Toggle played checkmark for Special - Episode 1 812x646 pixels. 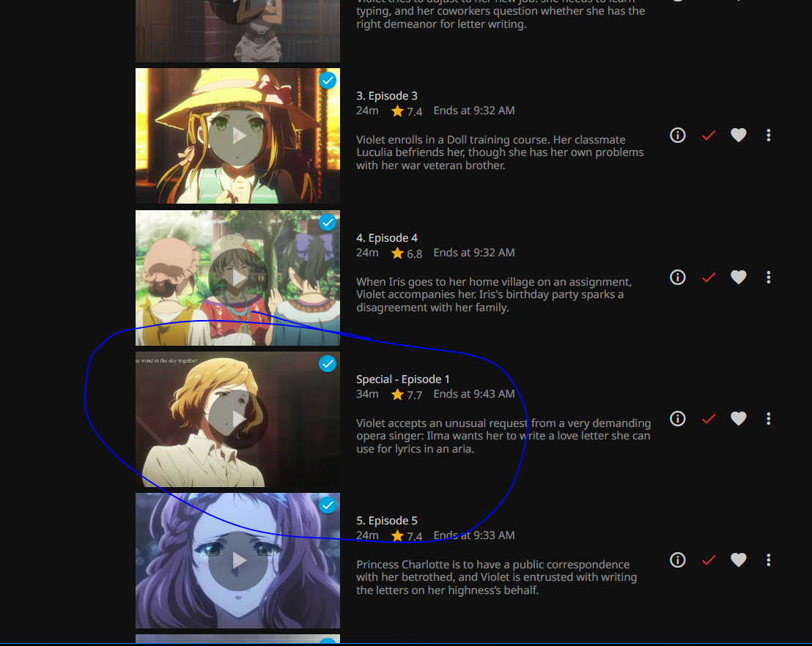[x=709, y=419]
